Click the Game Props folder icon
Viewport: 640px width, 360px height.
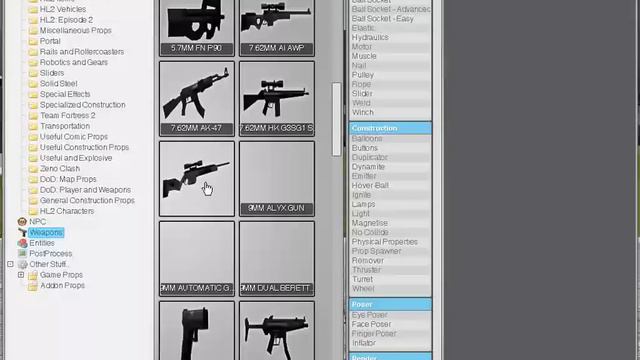click(x=33, y=275)
